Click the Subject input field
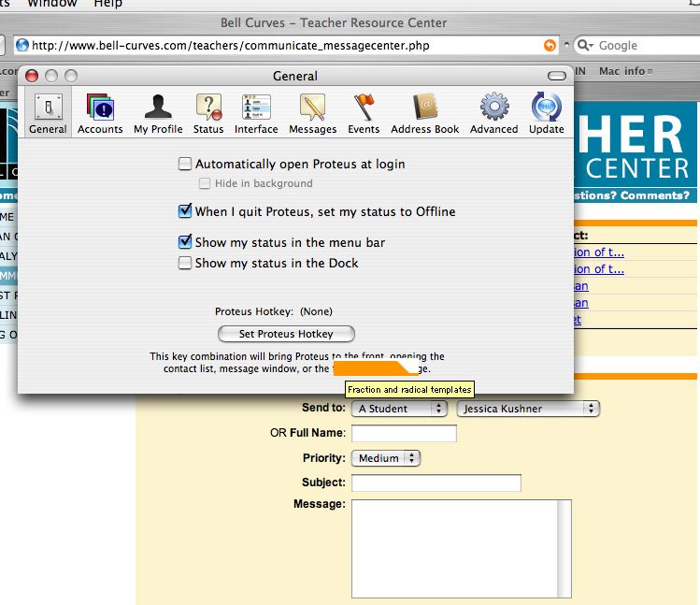 click(x=436, y=483)
